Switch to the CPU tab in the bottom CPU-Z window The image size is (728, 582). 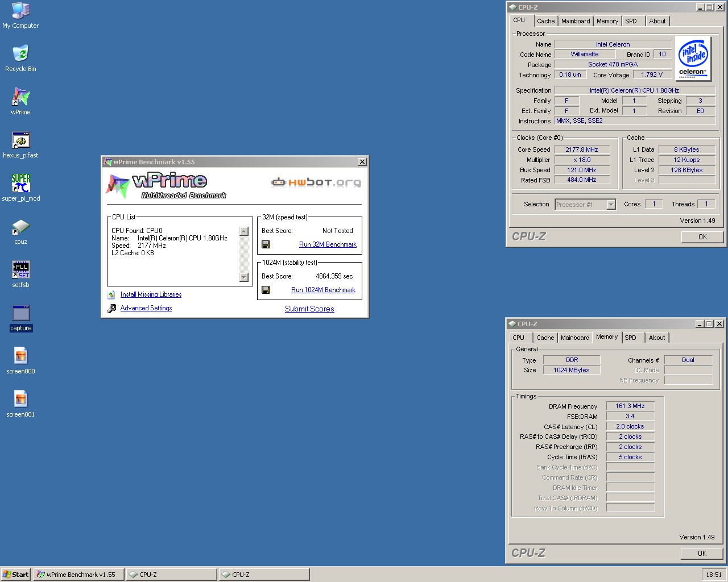[518, 338]
